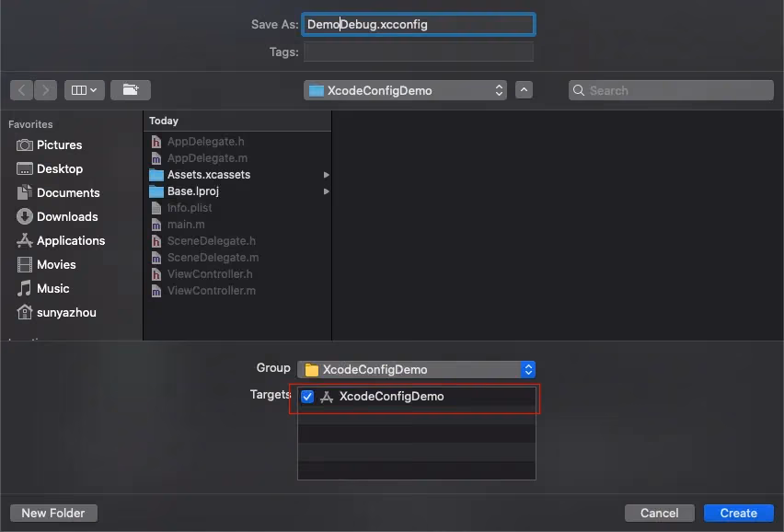784x532 pixels.
Task: Click the Cancel button
Action: [x=659, y=513]
